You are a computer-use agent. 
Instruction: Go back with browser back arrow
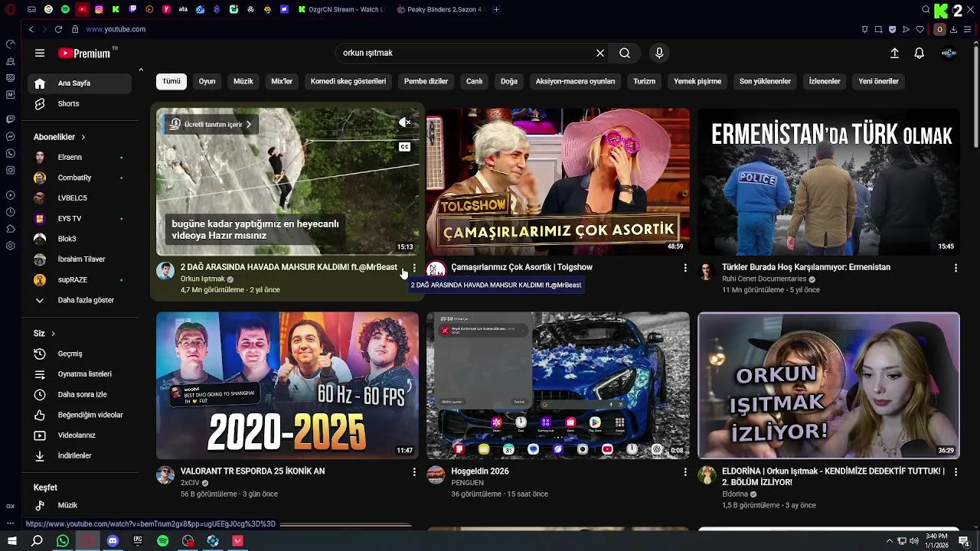[x=31, y=29]
